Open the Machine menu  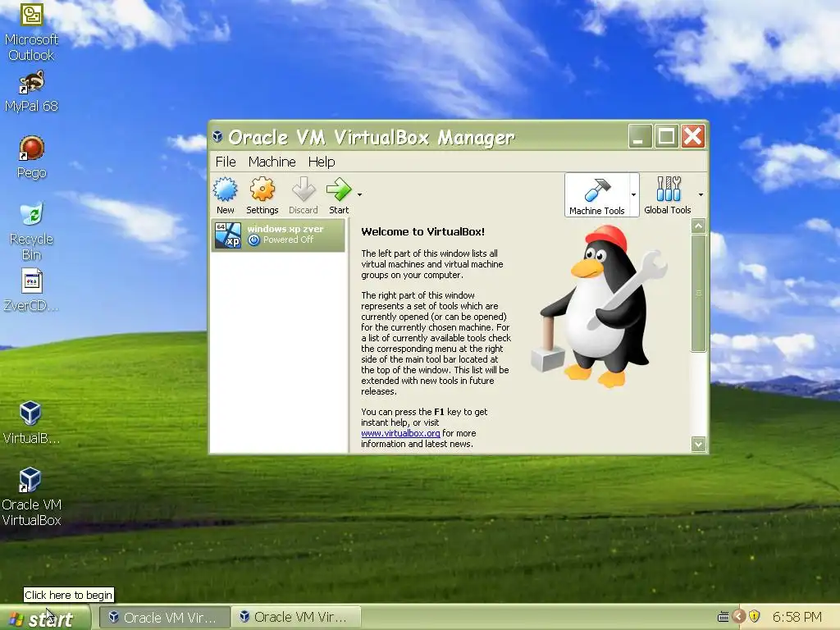click(x=272, y=162)
